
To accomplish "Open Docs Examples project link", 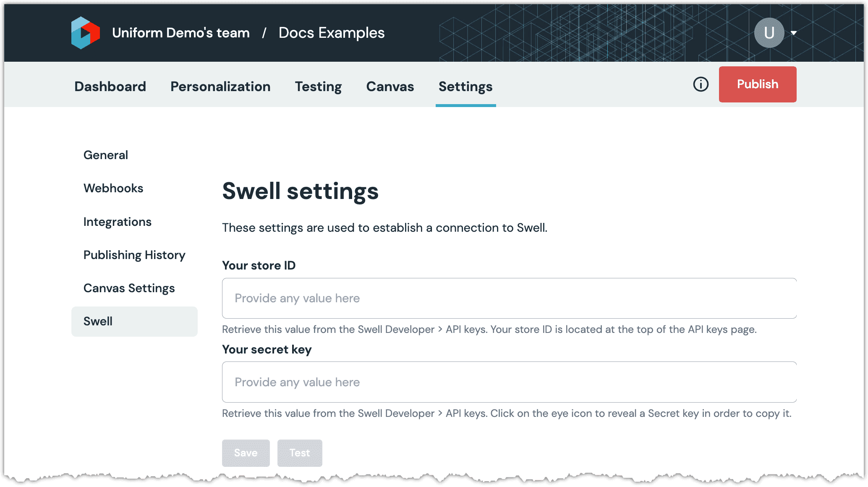I will pyautogui.click(x=332, y=33).
